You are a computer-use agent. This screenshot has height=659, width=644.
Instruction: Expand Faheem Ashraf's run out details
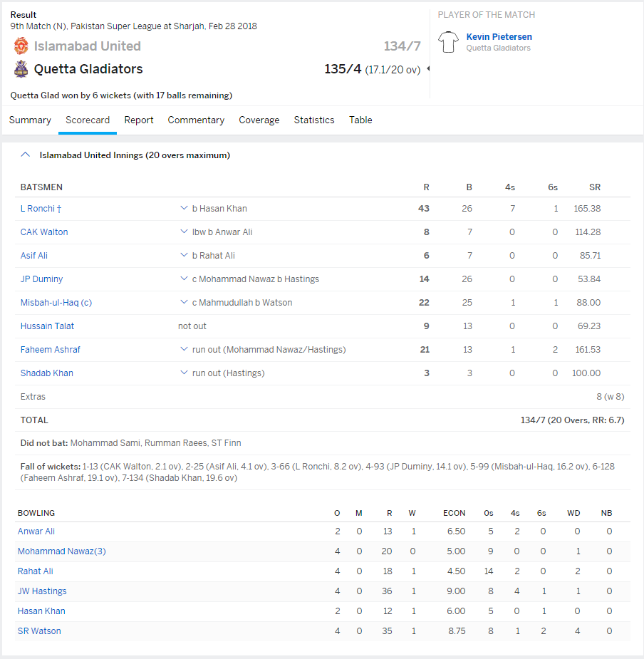tap(185, 349)
